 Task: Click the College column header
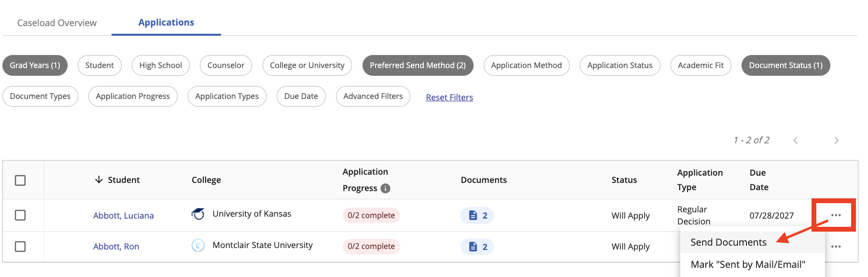(x=206, y=180)
